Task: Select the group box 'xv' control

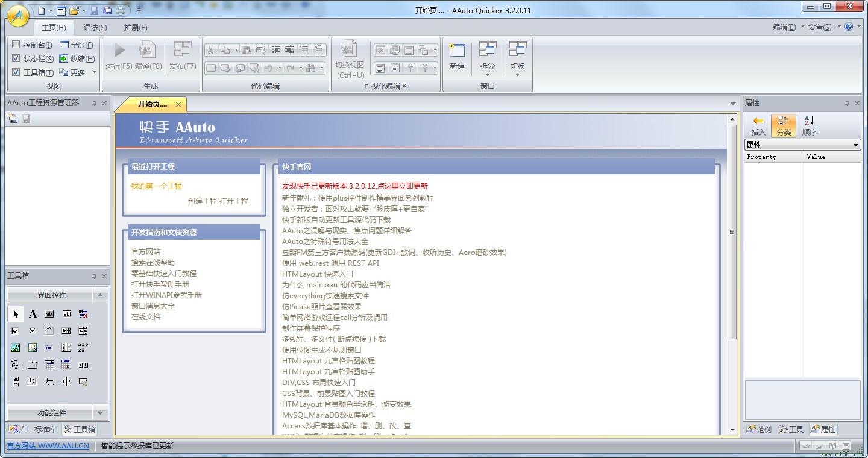Action: [49, 331]
